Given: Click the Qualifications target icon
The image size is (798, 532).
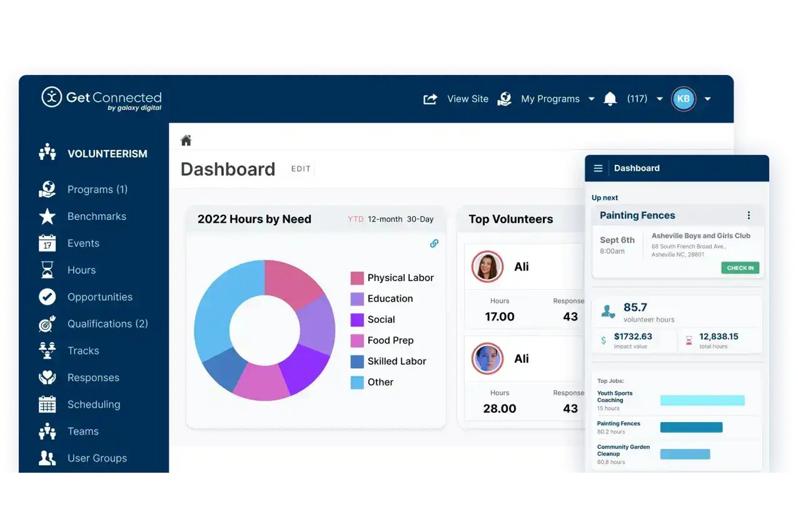Looking at the screenshot, I should [47, 323].
